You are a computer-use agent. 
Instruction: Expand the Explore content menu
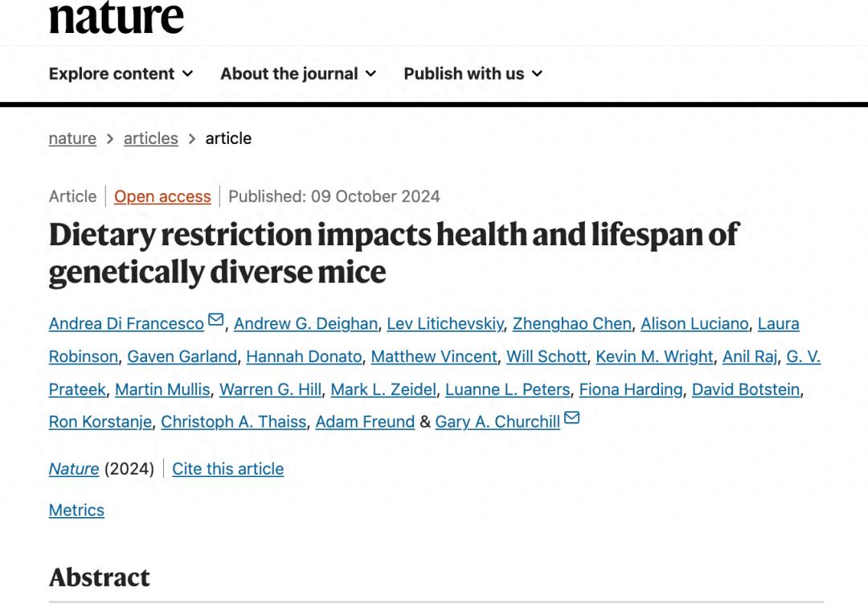click(121, 74)
